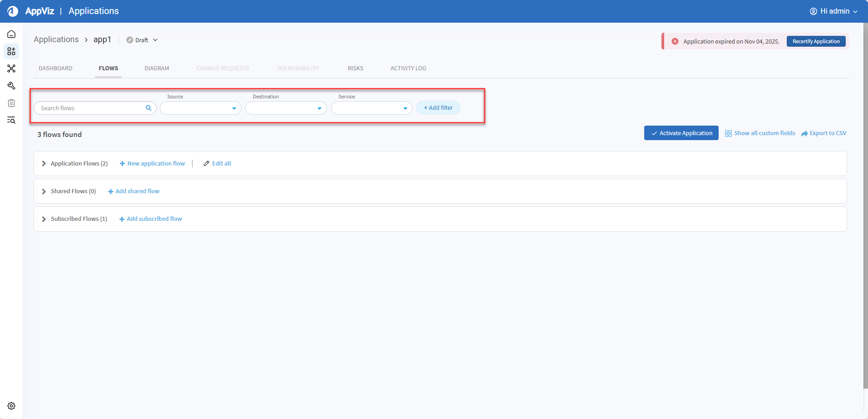This screenshot has height=419, width=868.
Task: Expand the Application Flows section
Action: (x=44, y=164)
